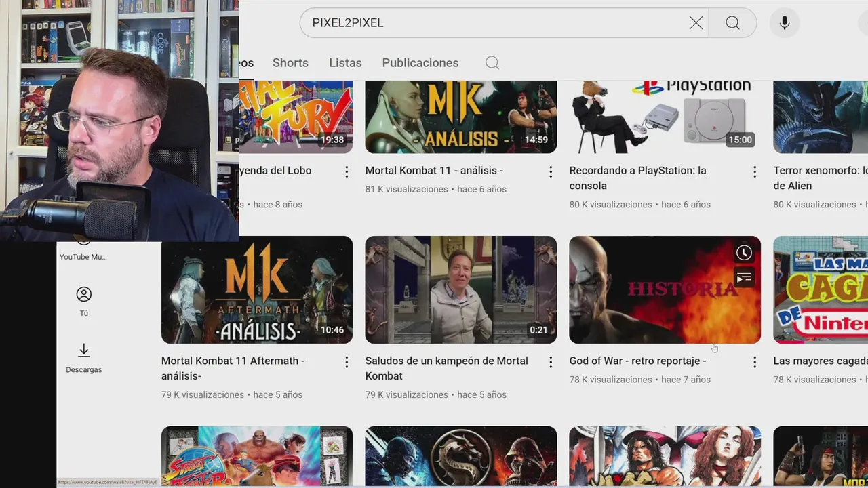Image resolution: width=868 pixels, height=488 pixels.
Task: Click YouTube Music sidebar label
Action: point(83,257)
